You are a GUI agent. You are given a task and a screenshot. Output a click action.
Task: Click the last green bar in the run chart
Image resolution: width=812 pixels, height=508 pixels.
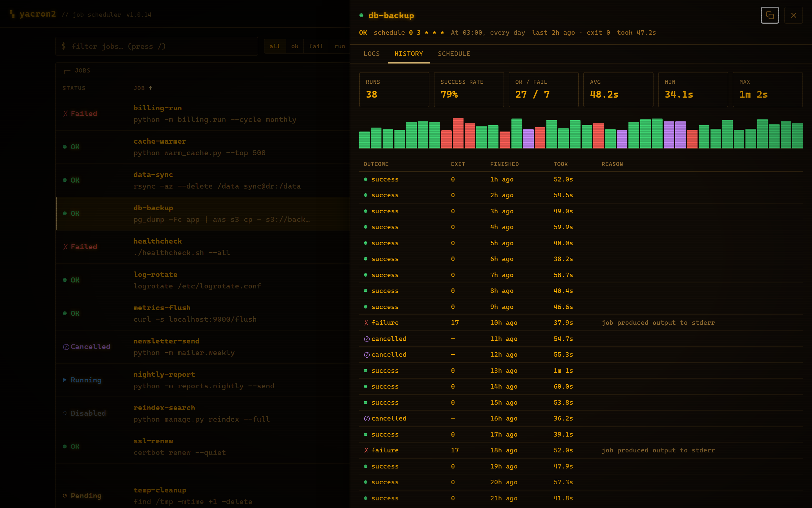tap(798, 136)
